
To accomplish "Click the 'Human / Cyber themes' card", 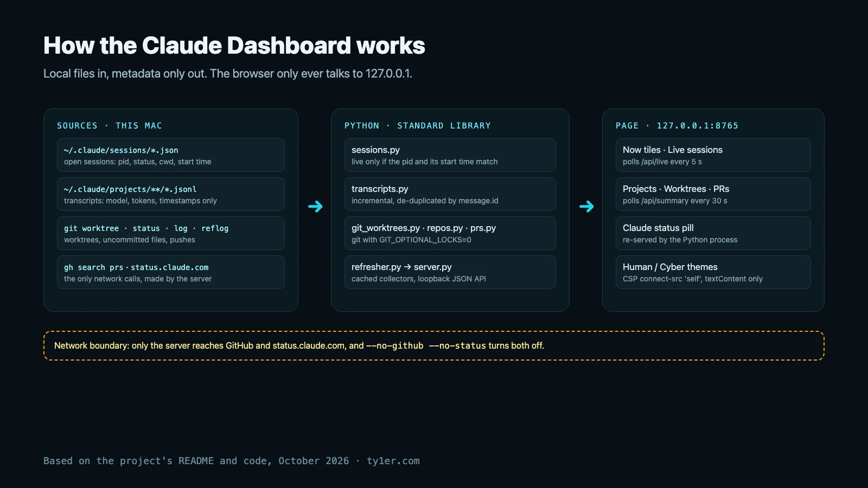I will (x=713, y=272).
